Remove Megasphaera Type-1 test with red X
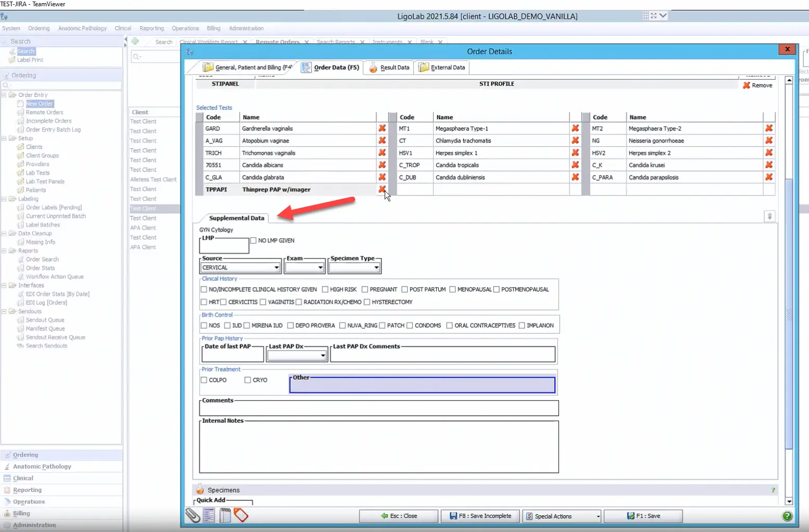This screenshot has width=809, height=532. tap(576, 128)
